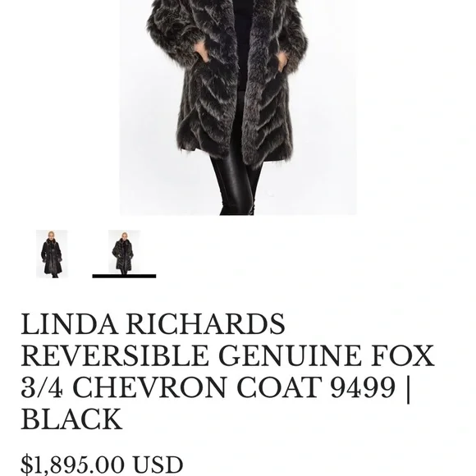This screenshot has width=476, height=476.
Task: Click the black underline beneath selected thumbnail
Action: (x=124, y=276)
